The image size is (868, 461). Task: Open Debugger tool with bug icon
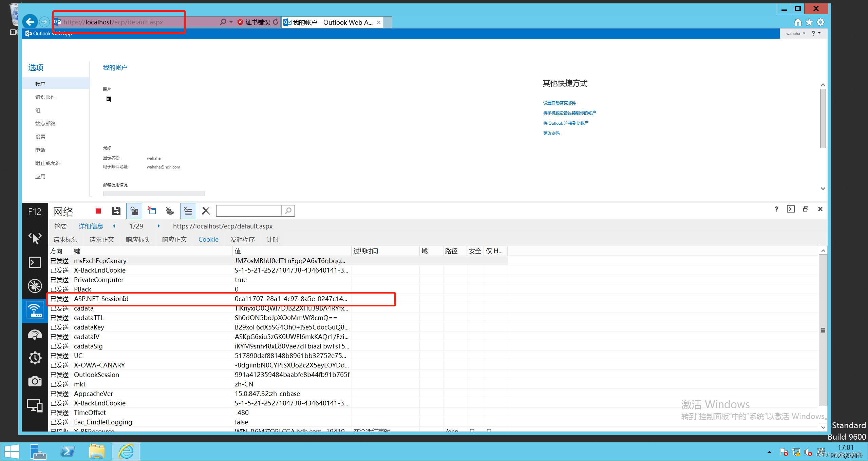pos(35,286)
